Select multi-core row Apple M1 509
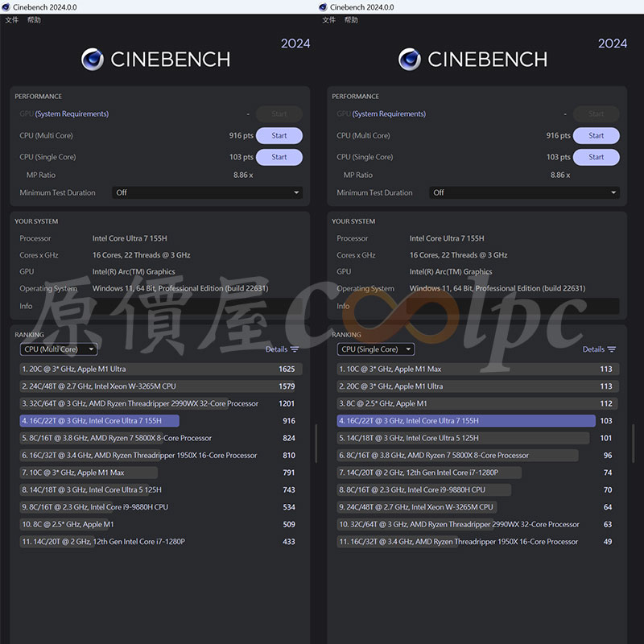Image resolution: width=644 pixels, height=644 pixels. pos(161,524)
